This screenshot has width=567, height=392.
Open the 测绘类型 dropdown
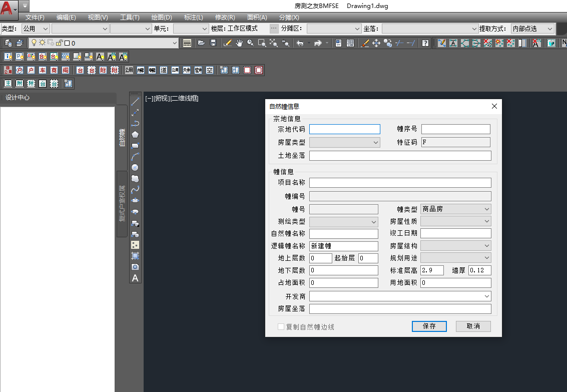tap(344, 222)
